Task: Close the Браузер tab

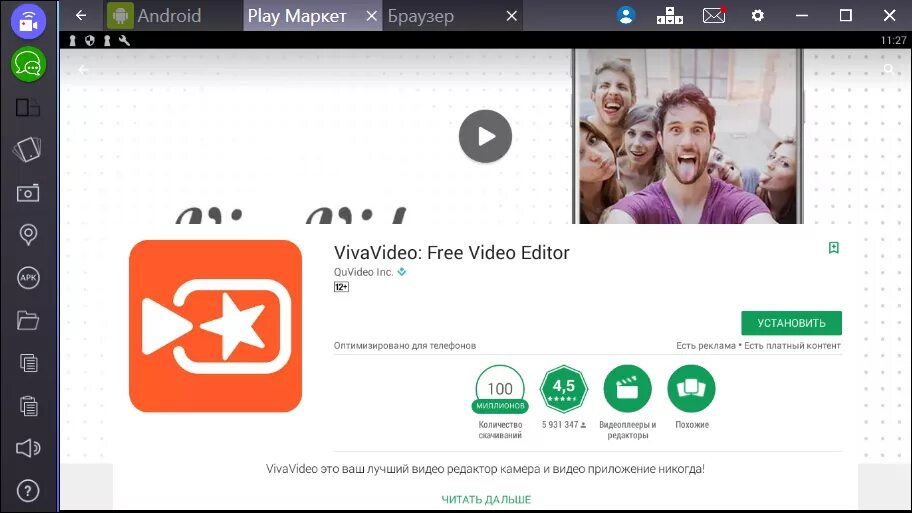Action: (x=512, y=16)
